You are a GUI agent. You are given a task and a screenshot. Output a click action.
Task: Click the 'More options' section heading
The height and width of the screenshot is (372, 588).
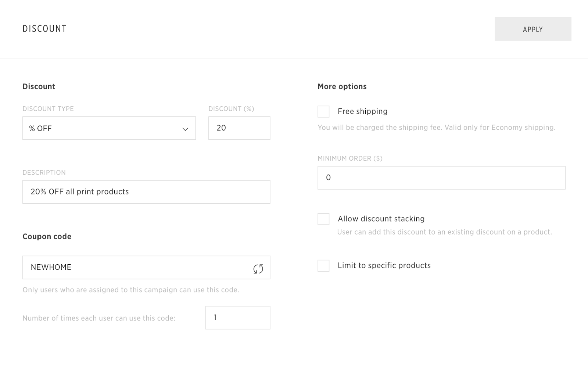(x=342, y=86)
